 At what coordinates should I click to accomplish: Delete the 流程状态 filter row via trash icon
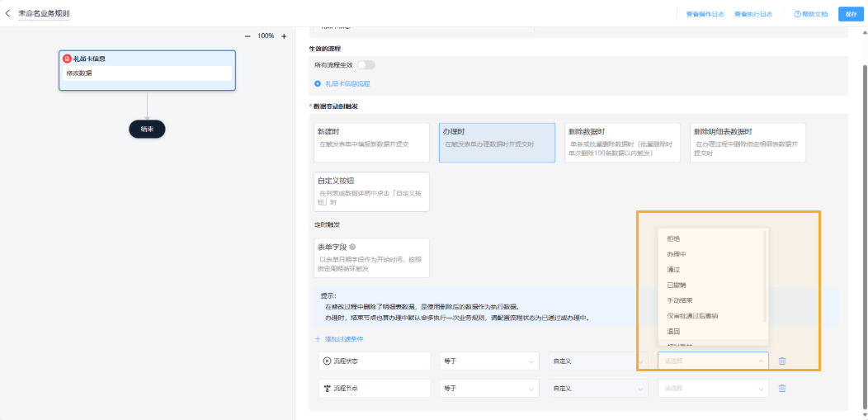click(x=782, y=361)
